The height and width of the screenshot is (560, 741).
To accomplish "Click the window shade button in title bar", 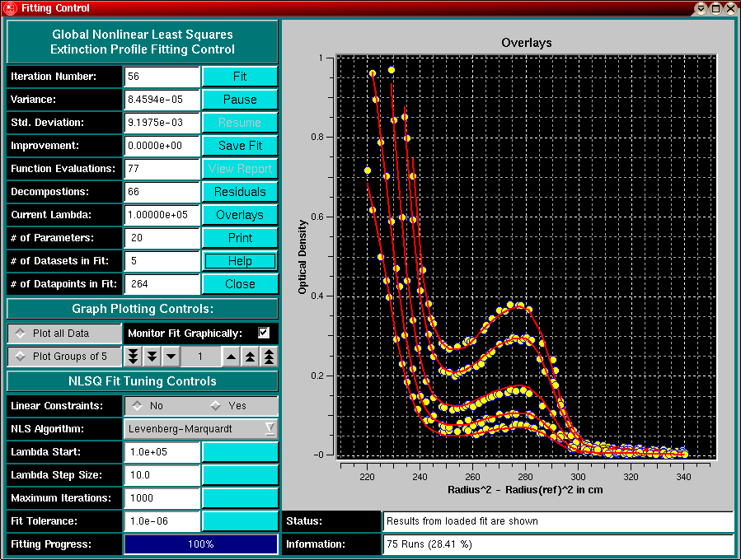I will 701,8.
